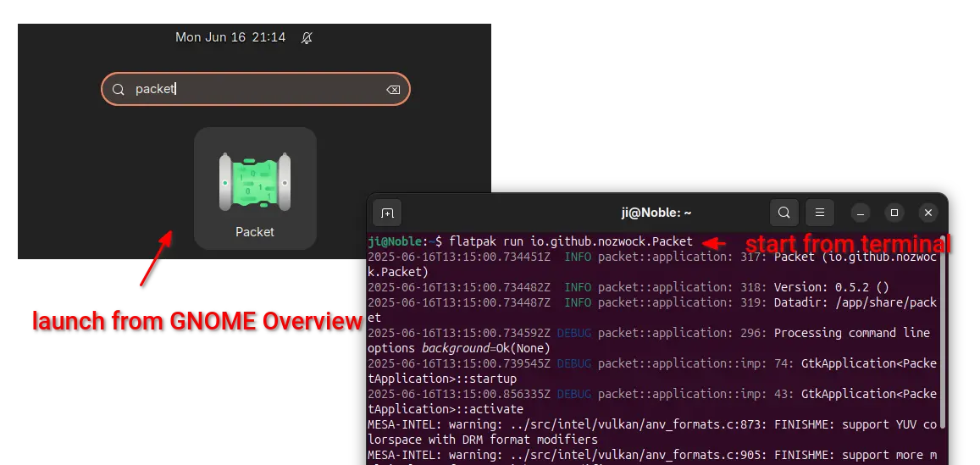Click the 'Packet' label under the app icon
This screenshot has height=465, width=980.
255,232
